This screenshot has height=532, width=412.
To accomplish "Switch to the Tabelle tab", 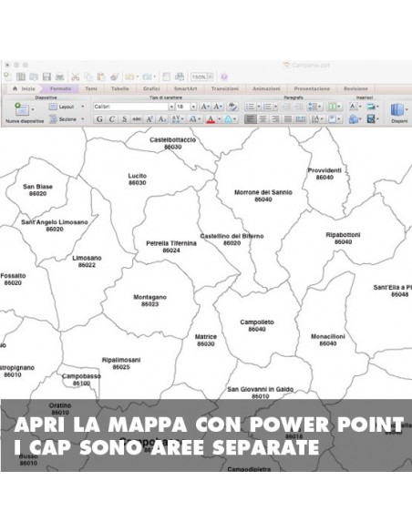I will point(119,89).
